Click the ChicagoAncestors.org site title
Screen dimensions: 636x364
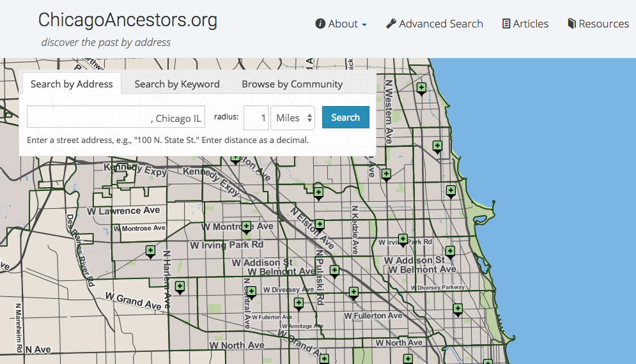click(x=128, y=20)
